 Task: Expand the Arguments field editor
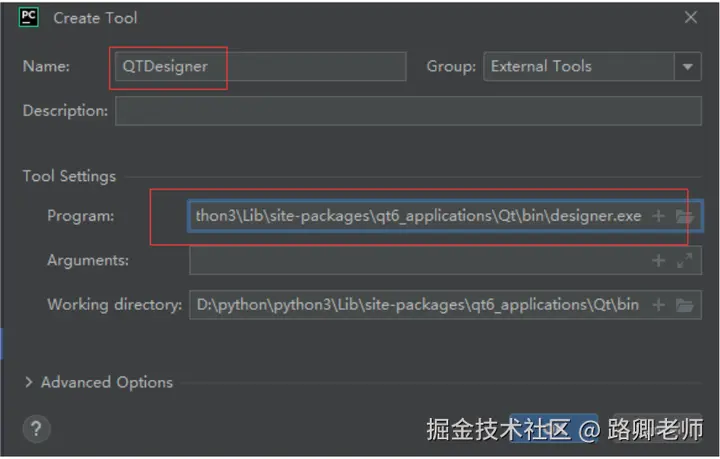pyautogui.click(x=685, y=261)
